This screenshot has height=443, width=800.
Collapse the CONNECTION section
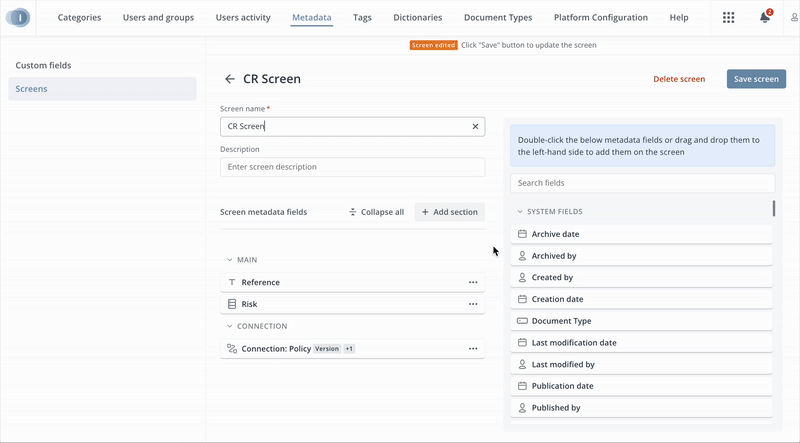229,326
